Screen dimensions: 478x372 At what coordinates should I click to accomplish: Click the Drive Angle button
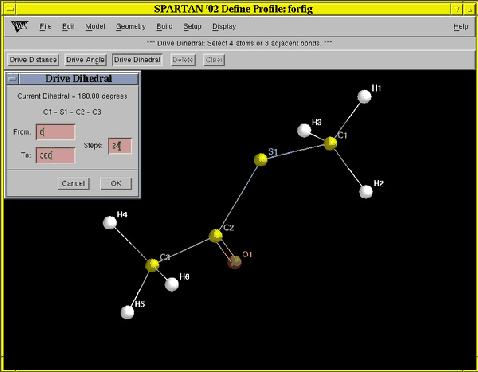(x=85, y=60)
